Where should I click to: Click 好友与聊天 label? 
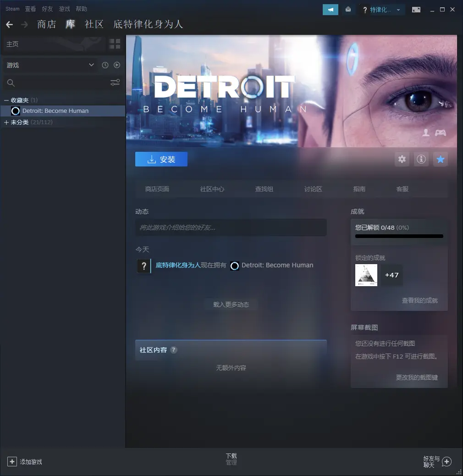tap(431, 462)
